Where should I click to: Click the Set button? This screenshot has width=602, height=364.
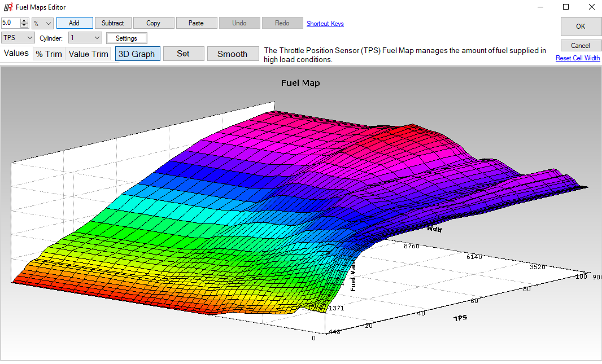click(183, 54)
